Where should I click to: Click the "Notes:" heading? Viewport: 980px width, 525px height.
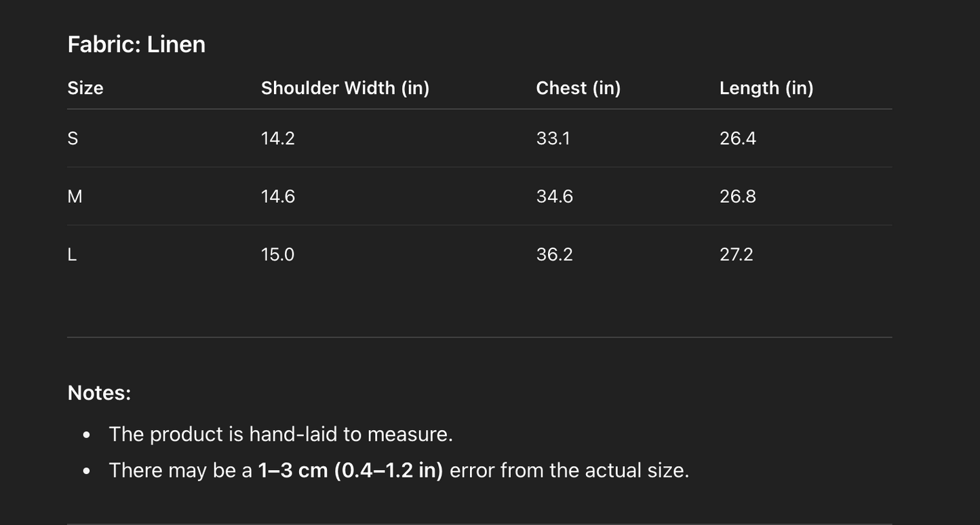[99, 393]
